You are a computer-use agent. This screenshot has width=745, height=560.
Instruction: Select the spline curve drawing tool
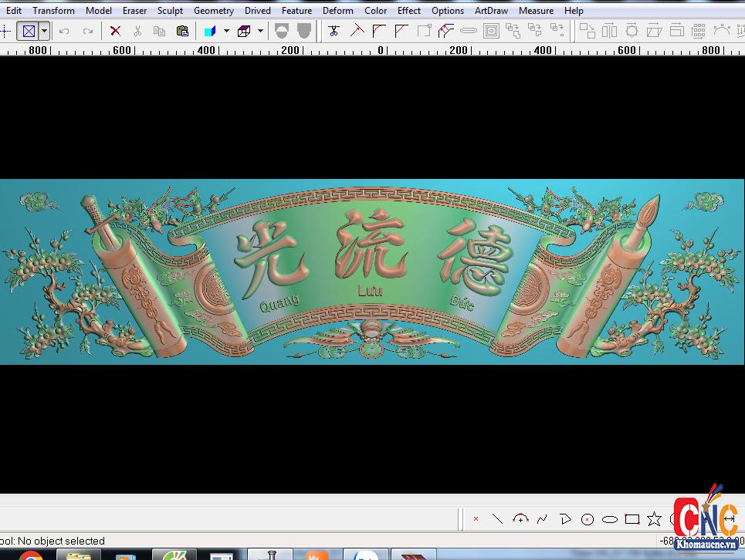542,519
